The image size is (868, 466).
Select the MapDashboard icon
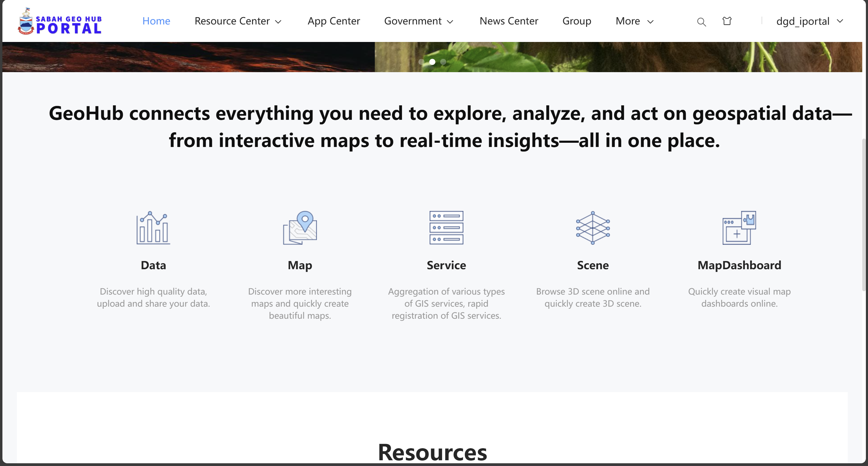pos(739,228)
